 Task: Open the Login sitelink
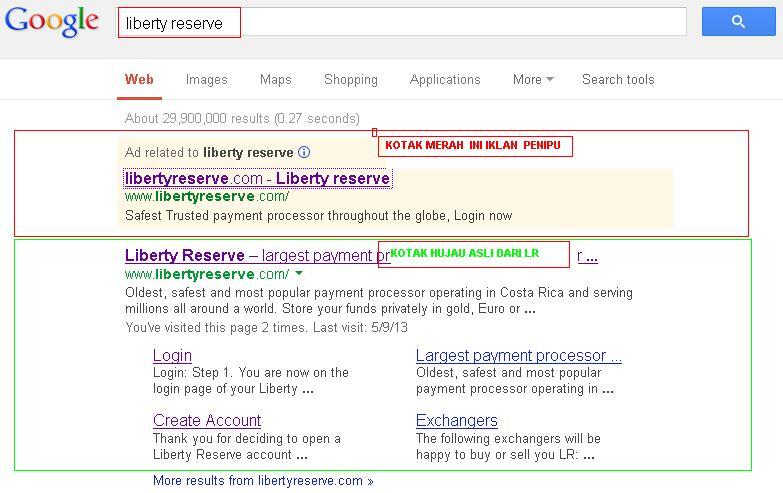click(x=172, y=355)
